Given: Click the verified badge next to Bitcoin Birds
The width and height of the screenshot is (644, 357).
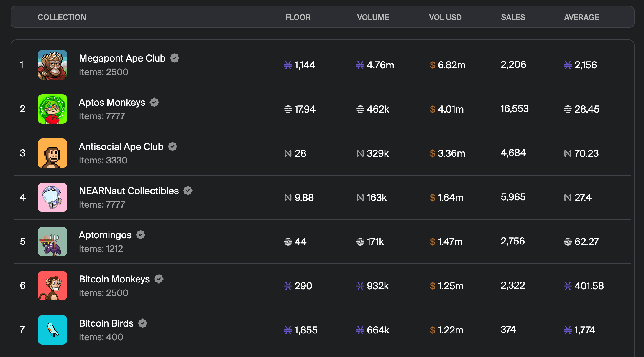Looking at the screenshot, I should (143, 323).
